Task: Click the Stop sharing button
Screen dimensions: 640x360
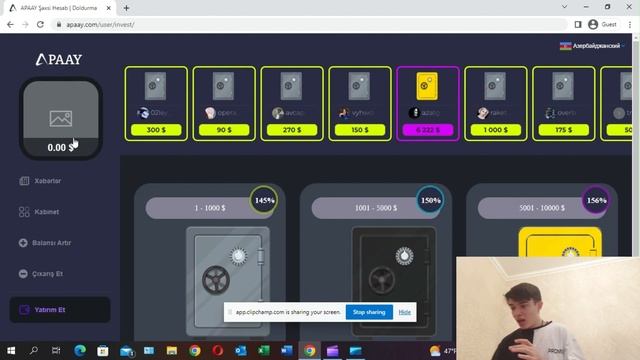Action: click(x=369, y=312)
